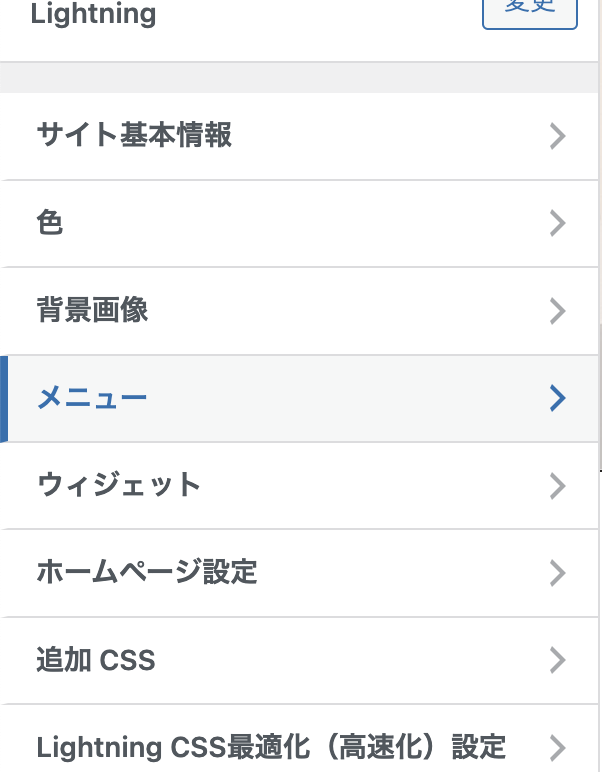Open Lightning CSS最適化（高速化）設定 panel
602x772 pixels.
[x=270, y=747]
